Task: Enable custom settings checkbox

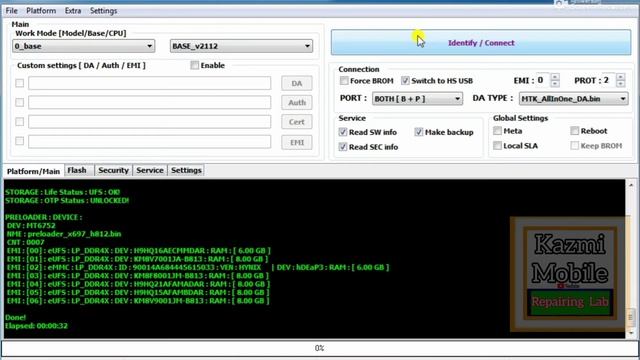Action: pyautogui.click(x=195, y=65)
